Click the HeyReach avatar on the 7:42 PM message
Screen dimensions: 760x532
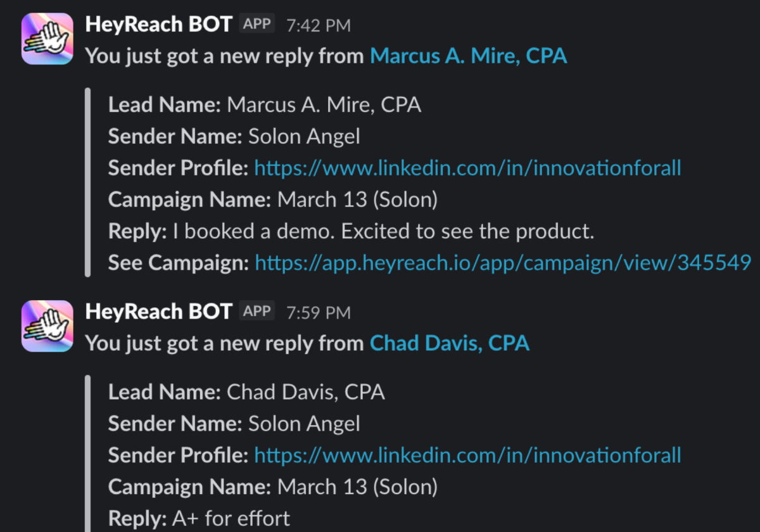[47, 39]
